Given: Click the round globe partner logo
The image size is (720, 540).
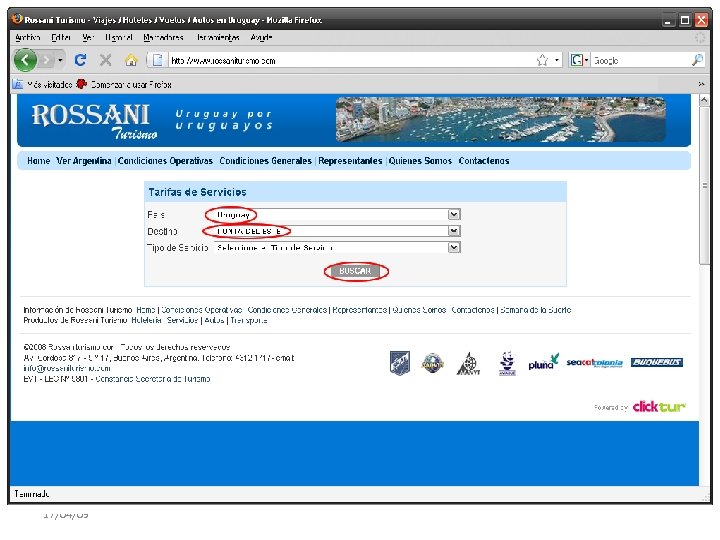Looking at the screenshot, I should coord(432,363).
